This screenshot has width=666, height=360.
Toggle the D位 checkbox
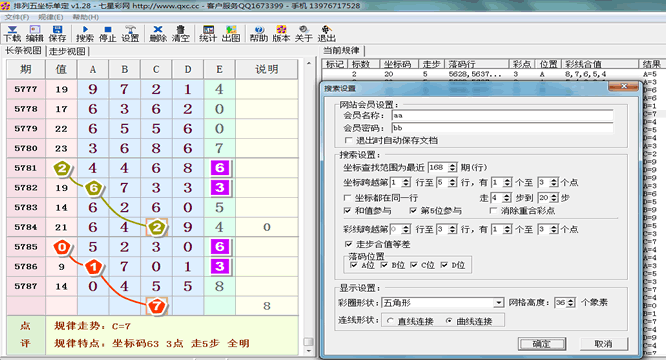(444, 265)
